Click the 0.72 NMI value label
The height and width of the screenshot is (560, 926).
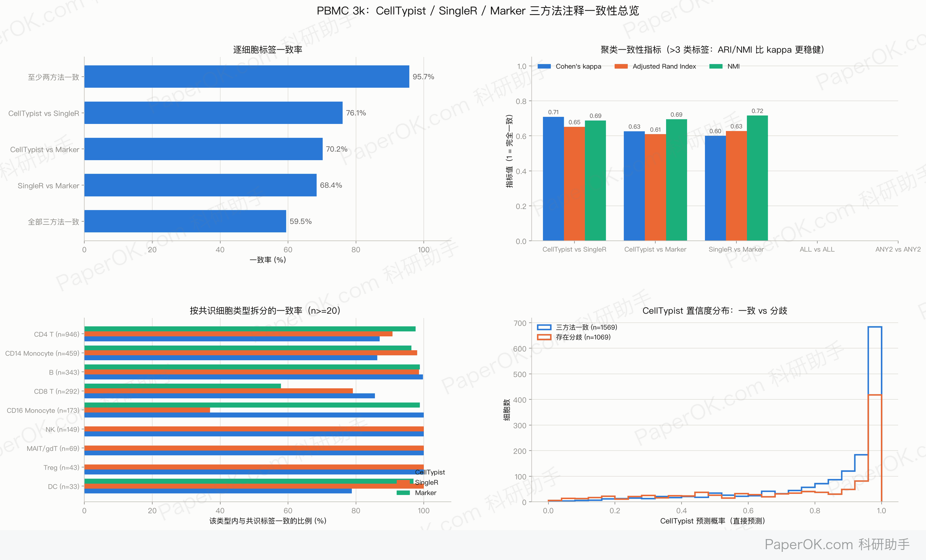point(757,111)
